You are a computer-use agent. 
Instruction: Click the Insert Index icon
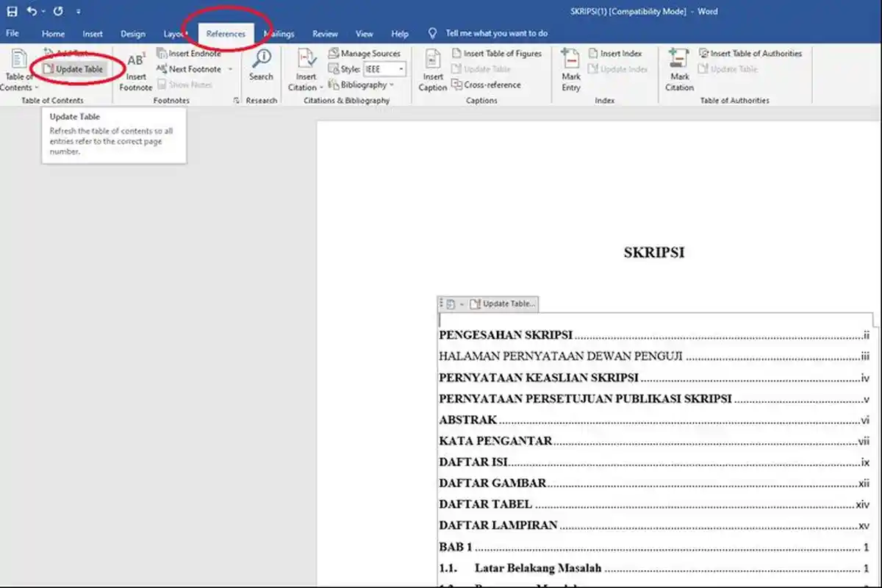point(619,53)
